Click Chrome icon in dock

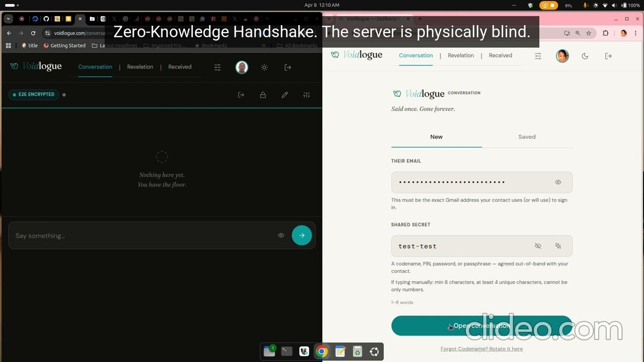pyautogui.click(x=322, y=351)
